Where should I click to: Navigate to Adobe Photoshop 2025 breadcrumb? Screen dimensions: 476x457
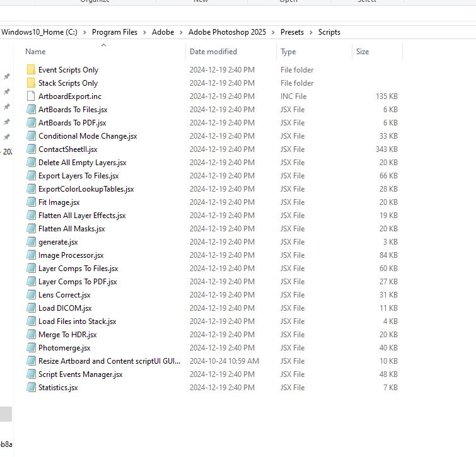click(x=227, y=32)
